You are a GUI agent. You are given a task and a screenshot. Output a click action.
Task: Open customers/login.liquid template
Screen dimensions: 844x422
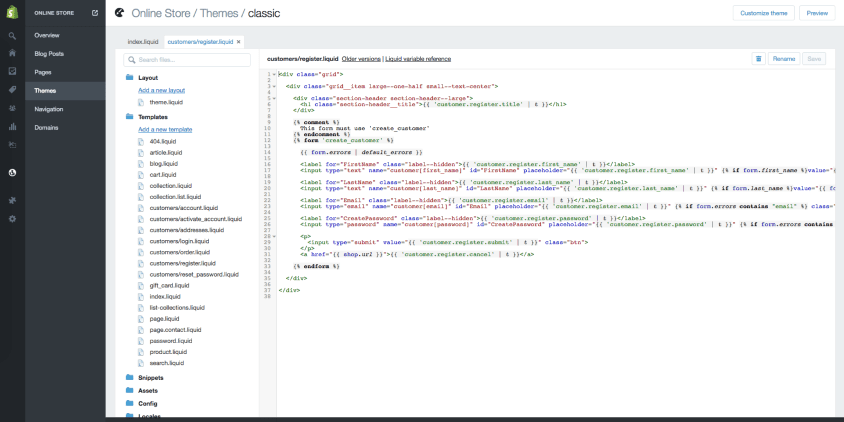click(x=179, y=241)
